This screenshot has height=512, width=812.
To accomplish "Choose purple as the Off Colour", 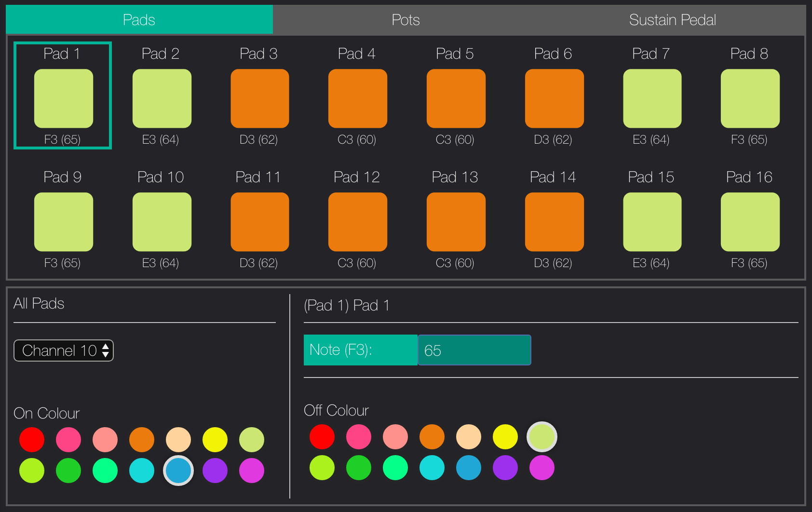I will (x=505, y=468).
